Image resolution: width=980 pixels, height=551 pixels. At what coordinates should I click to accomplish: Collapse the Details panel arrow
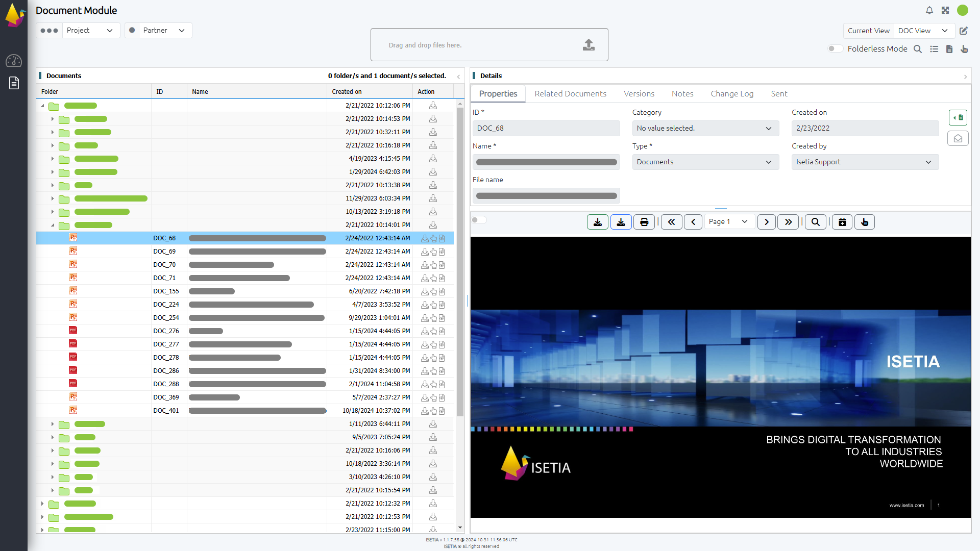tap(965, 77)
